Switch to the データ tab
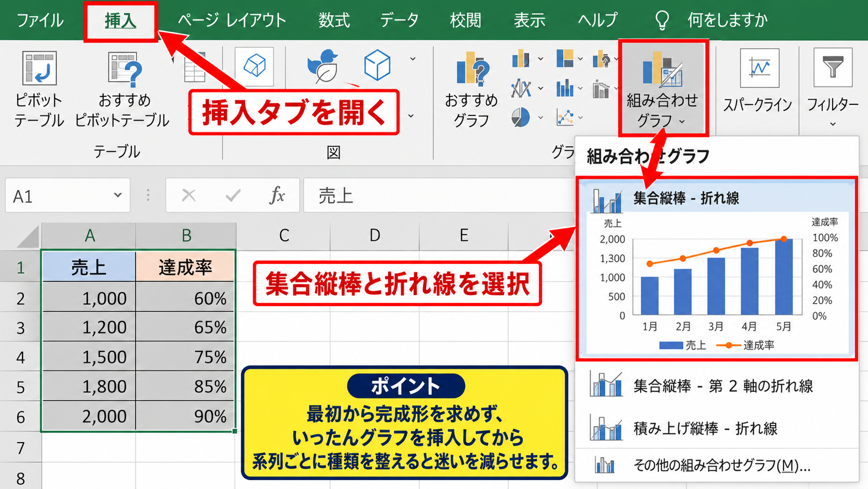Image resolution: width=868 pixels, height=489 pixels. coord(399,20)
